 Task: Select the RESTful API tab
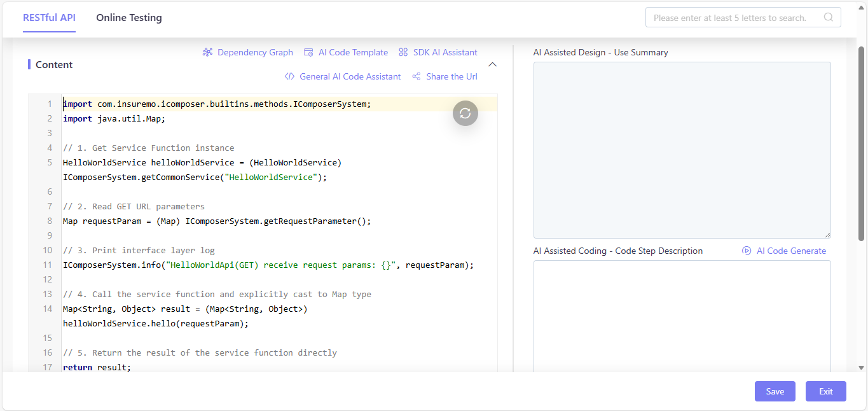click(49, 18)
